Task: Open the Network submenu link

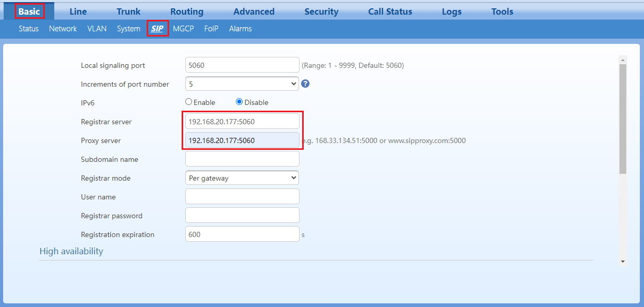Action: [63, 29]
